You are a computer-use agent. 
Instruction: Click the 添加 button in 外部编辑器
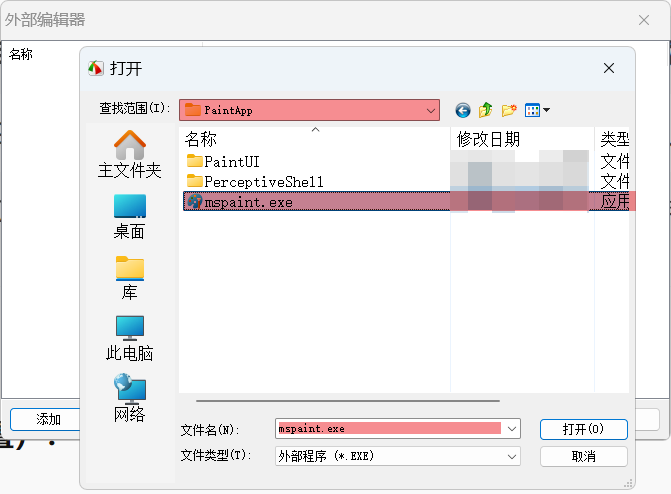tap(45, 420)
